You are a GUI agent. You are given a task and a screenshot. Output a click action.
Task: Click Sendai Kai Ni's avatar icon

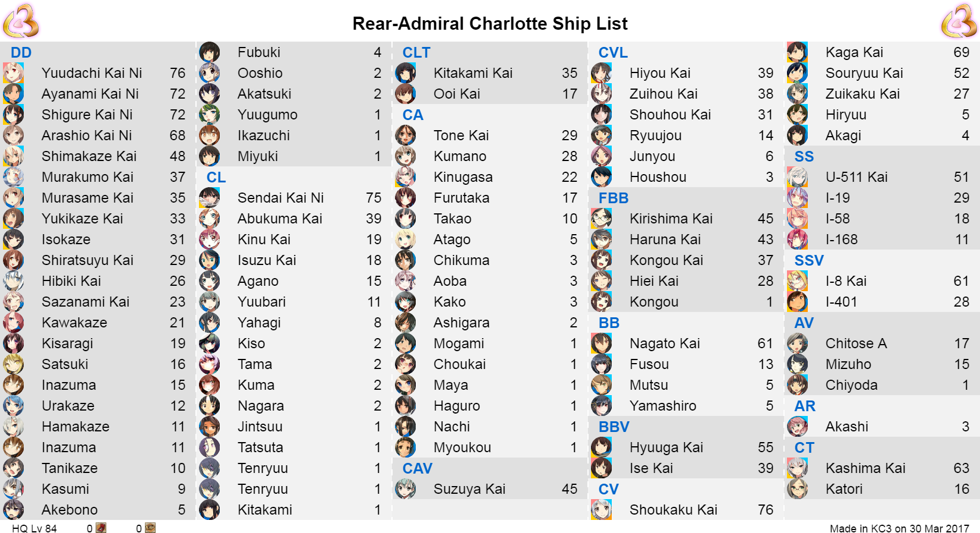pos(209,198)
